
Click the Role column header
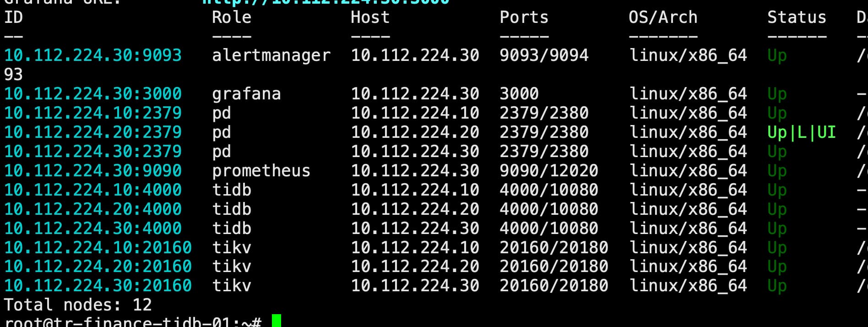[231, 17]
